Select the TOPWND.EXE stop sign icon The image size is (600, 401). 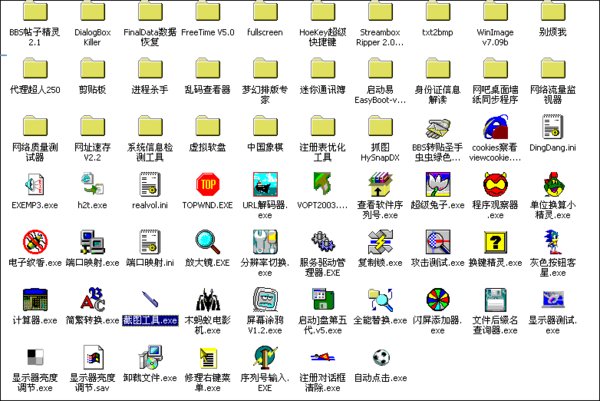tap(207, 185)
